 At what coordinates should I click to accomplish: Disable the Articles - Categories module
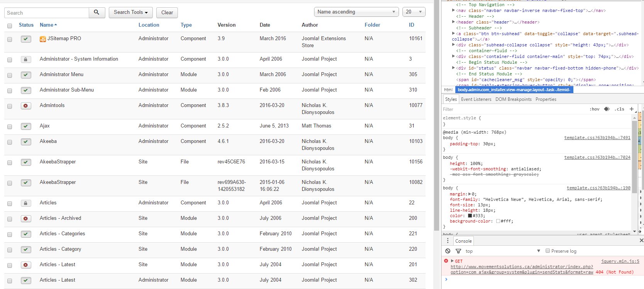[26, 234]
